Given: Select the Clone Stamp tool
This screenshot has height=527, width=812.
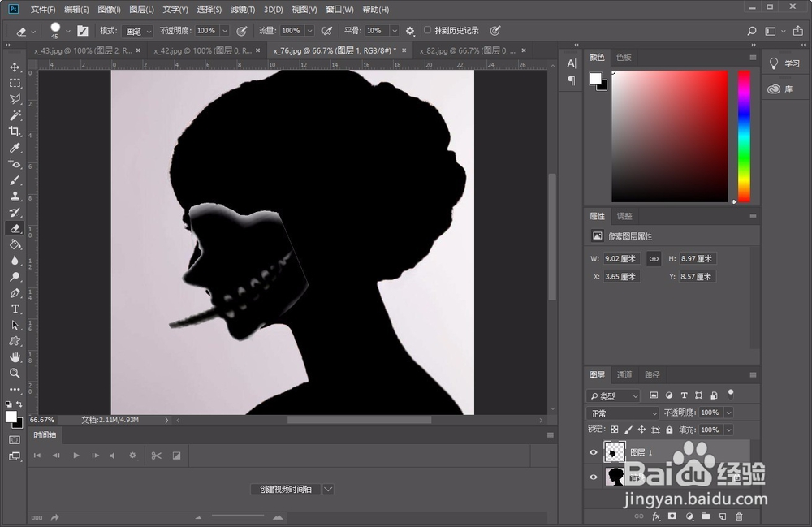Looking at the screenshot, I should tap(15, 197).
